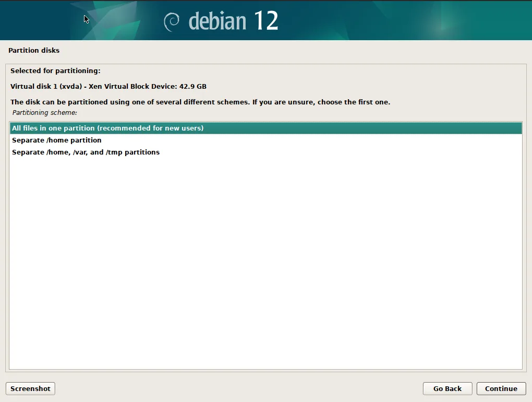Image resolution: width=532 pixels, height=402 pixels.
Task: Take a capture with the Screenshot button
Action: (30, 388)
